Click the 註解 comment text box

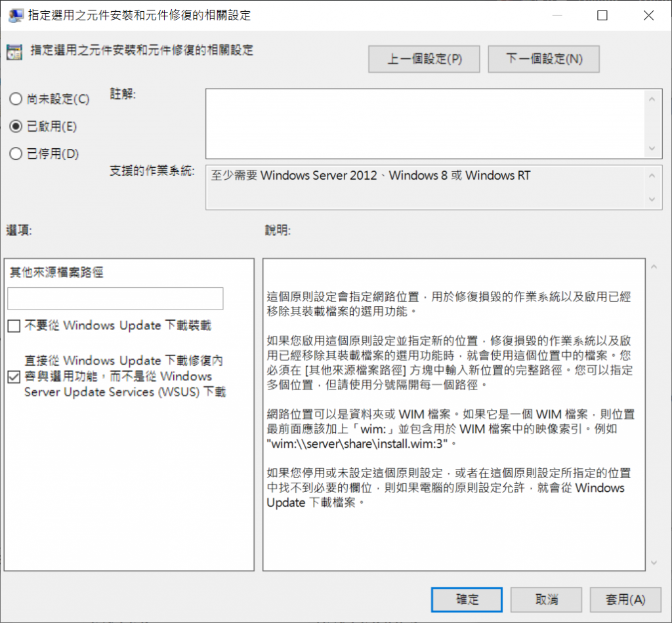tap(425, 124)
